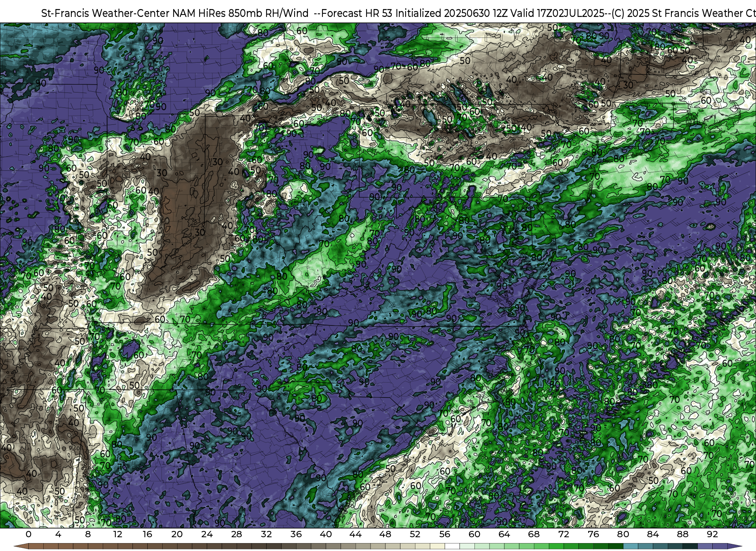Click the '(C) 2025 St Francis Weather' copyright
This screenshot has width=756, height=551.
point(677,13)
